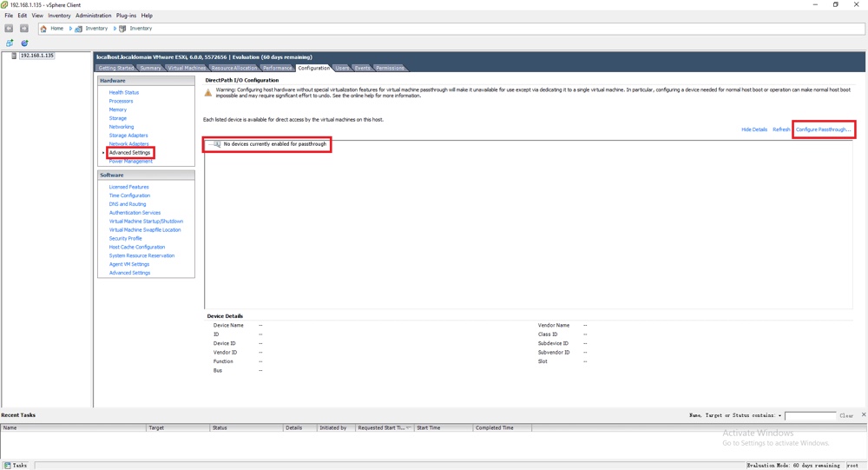
Task: Open DNS and Routing link
Action: tap(128, 204)
